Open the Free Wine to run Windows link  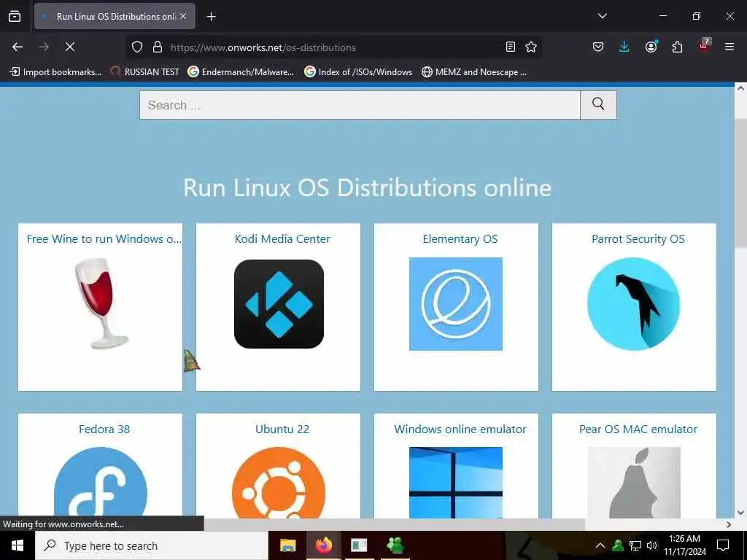(104, 239)
